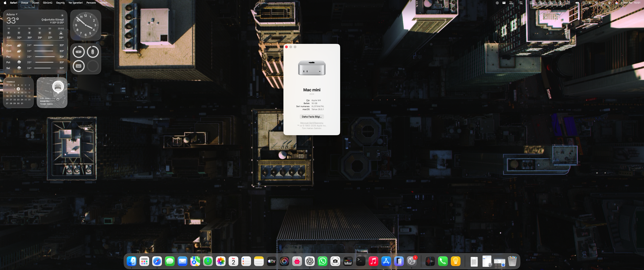This screenshot has height=270, width=644.
Task: Expand the CPU usage menu bar monitor
Action: (x=511, y=3)
